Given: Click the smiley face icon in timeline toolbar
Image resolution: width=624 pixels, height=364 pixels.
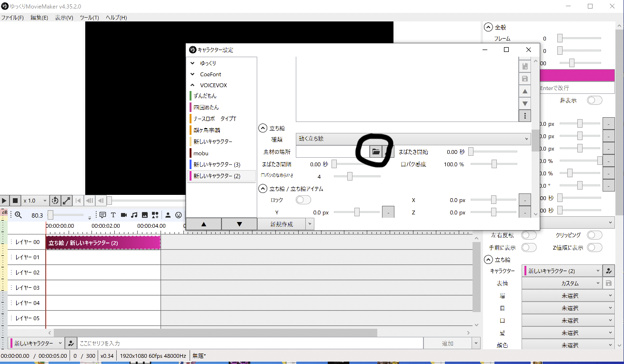Looking at the screenshot, I should click(x=179, y=215).
